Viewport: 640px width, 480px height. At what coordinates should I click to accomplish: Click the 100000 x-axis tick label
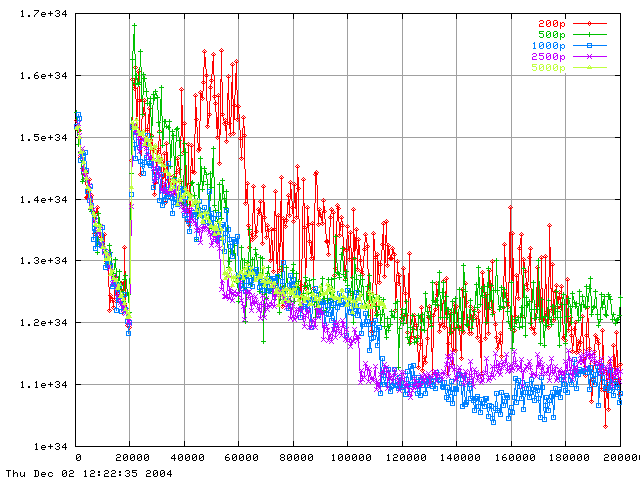coord(346,456)
